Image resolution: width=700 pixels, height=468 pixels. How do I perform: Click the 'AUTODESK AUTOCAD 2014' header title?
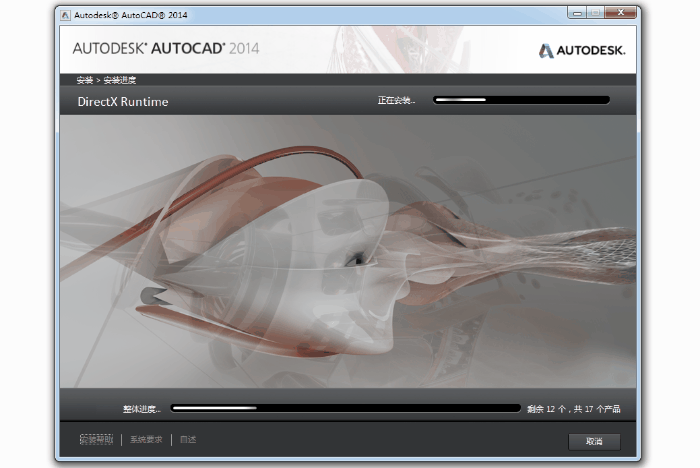pyautogui.click(x=166, y=48)
